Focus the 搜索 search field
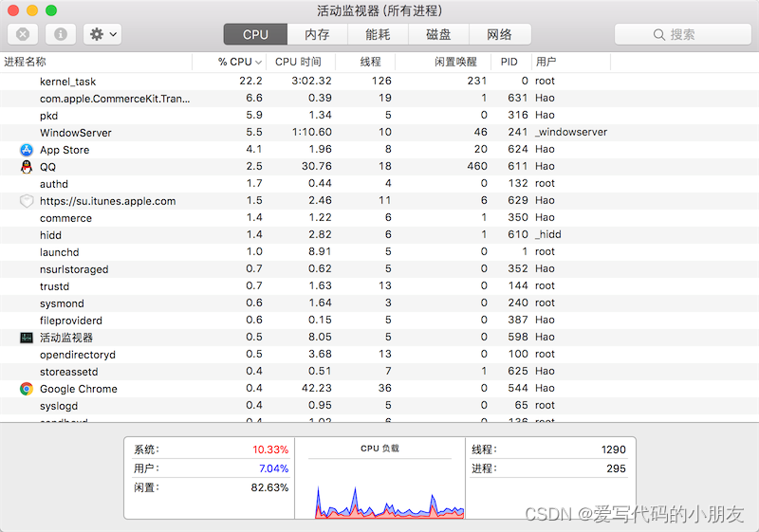This screenshot has width=759, height=532. pyautogui.click(x=682, y=34)
